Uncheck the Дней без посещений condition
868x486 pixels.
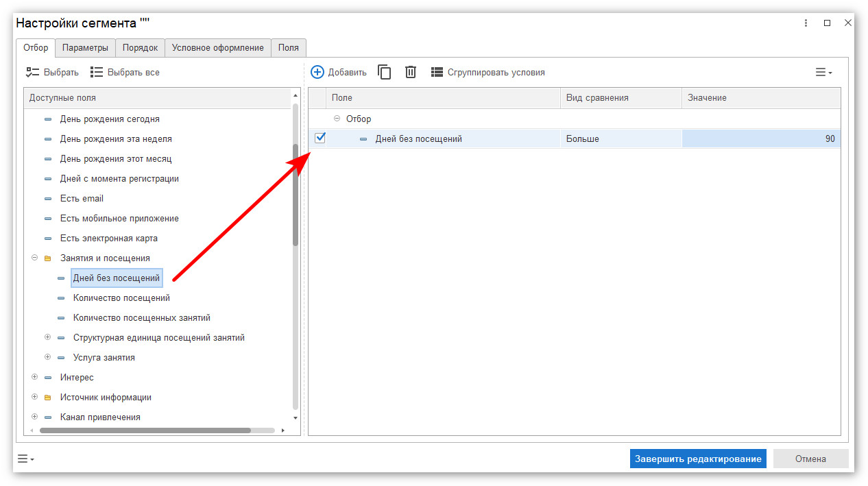[320, 138]
